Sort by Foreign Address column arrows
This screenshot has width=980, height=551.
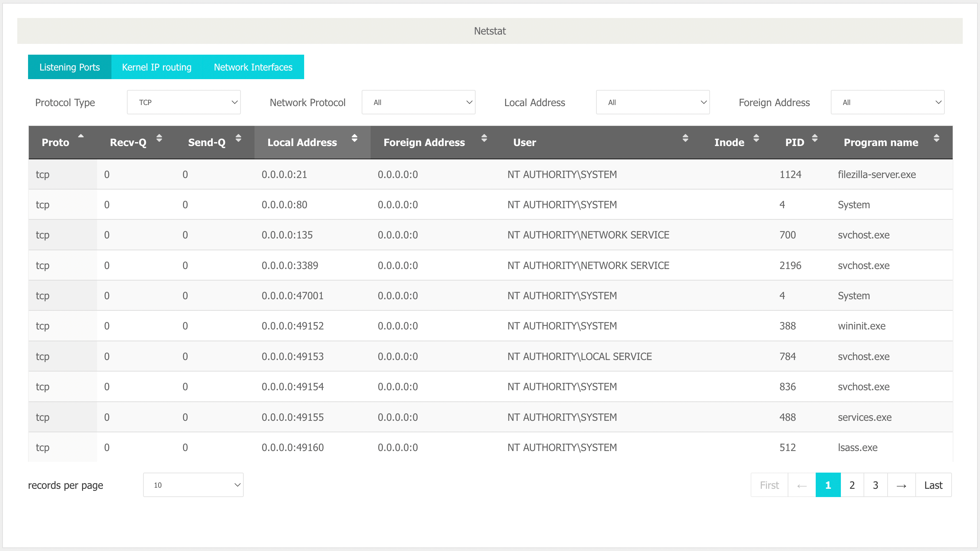tap(484, 138)
